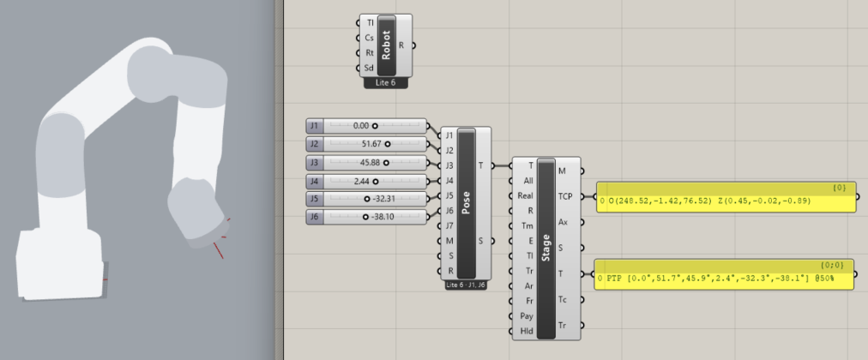Viewport: 868px width, 360px height.
Task: Click the J4 slider handle at 2.44
Action: pos(376,181)
